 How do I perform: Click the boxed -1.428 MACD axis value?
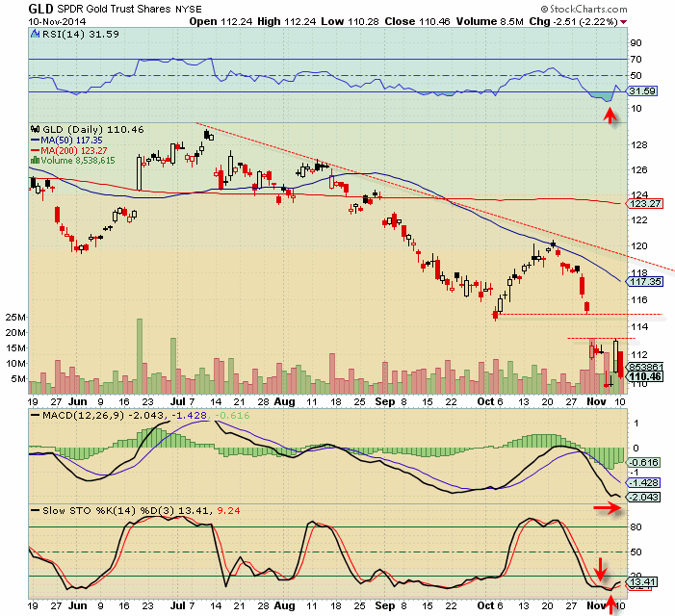tap(644, 482)
